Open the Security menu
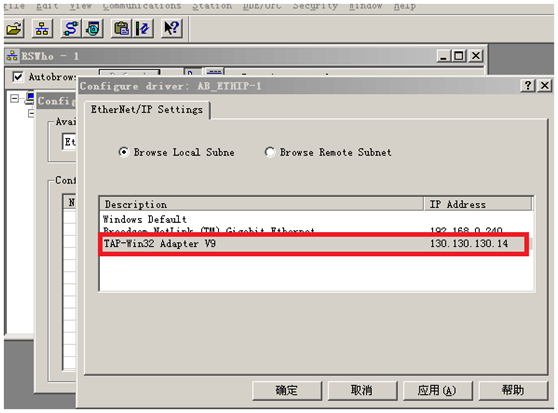The width and height of the screenshot is (558, 413). (x=315, y=6)
